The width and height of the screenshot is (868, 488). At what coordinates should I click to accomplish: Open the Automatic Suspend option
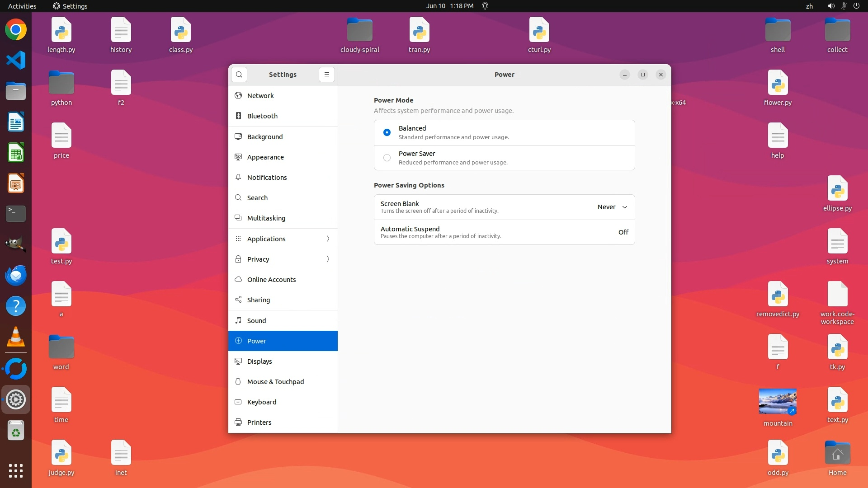coord(504,232)
